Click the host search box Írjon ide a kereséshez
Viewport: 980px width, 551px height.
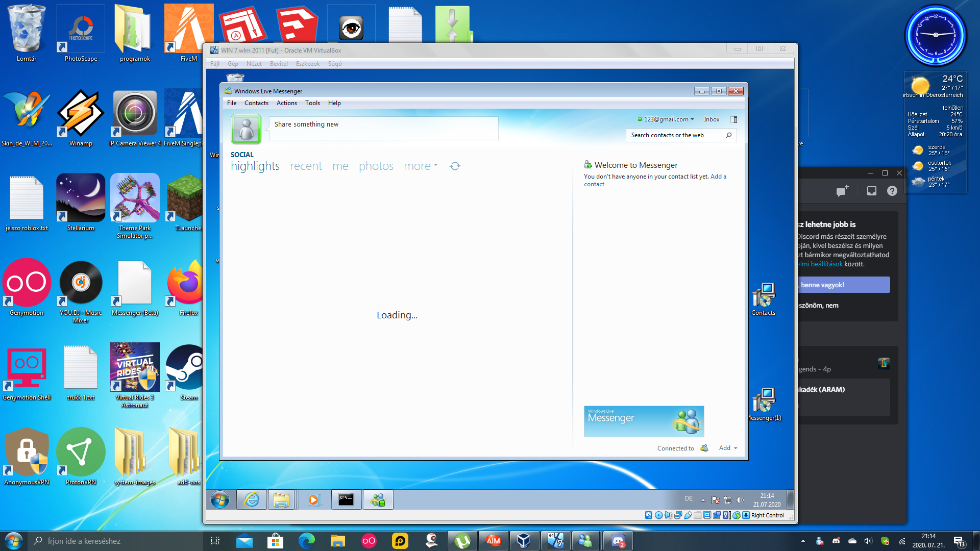click(116, 541)
